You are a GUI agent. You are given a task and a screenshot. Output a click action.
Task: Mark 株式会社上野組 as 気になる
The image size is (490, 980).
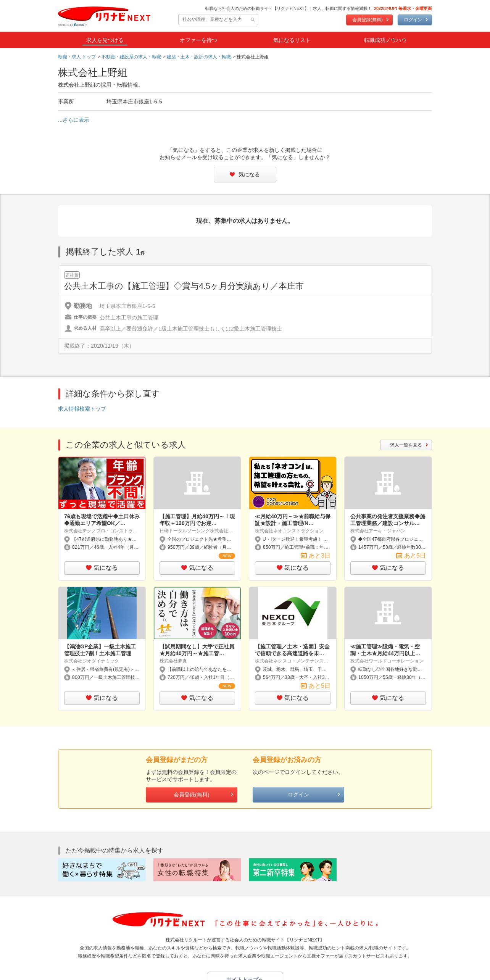(245, 174)
